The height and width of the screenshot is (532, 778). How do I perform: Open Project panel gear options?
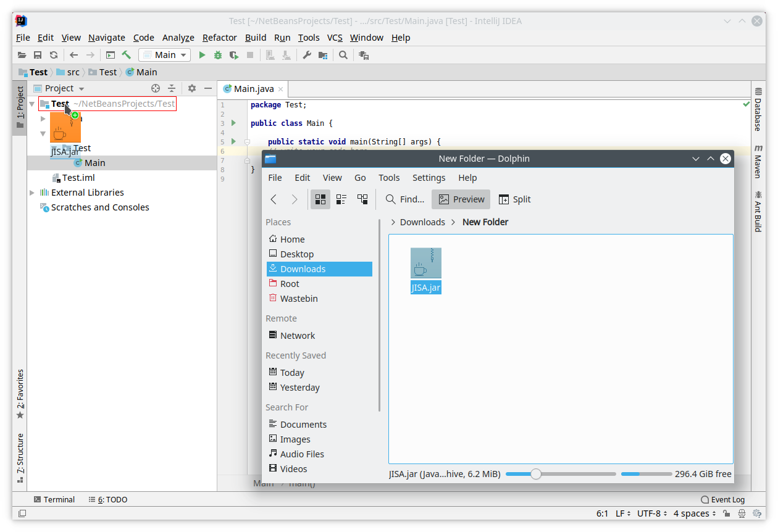tap(192, 88)
